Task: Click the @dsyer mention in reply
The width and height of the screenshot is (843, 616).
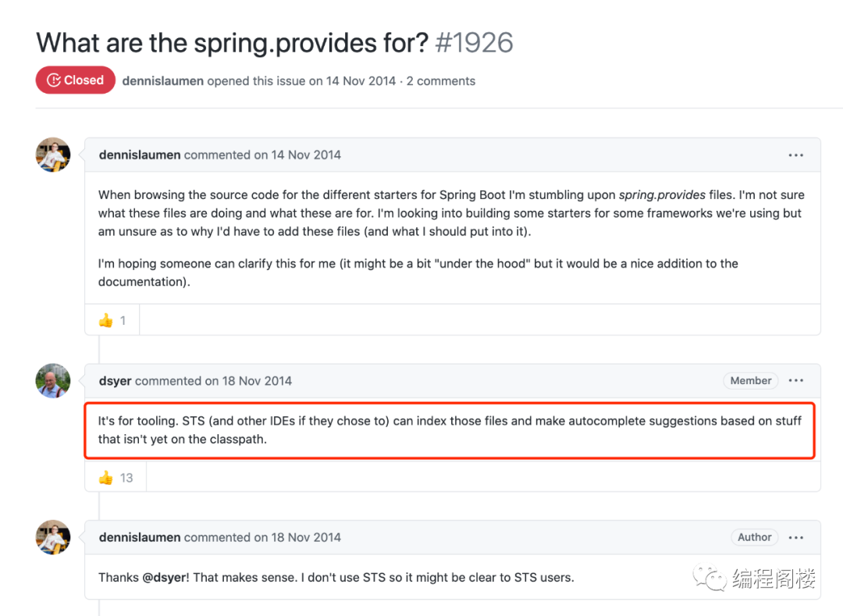Action: point(165,578)
